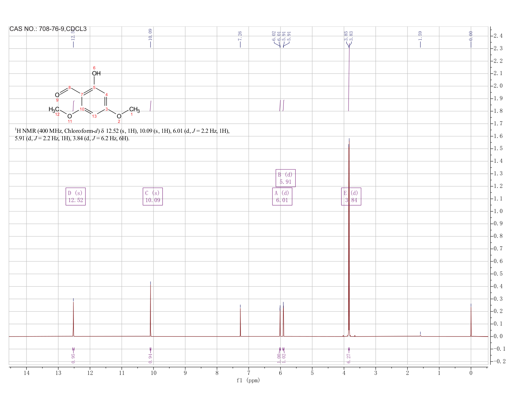Click the aldehyde peak at 10.09 ppm

(150, 309)
